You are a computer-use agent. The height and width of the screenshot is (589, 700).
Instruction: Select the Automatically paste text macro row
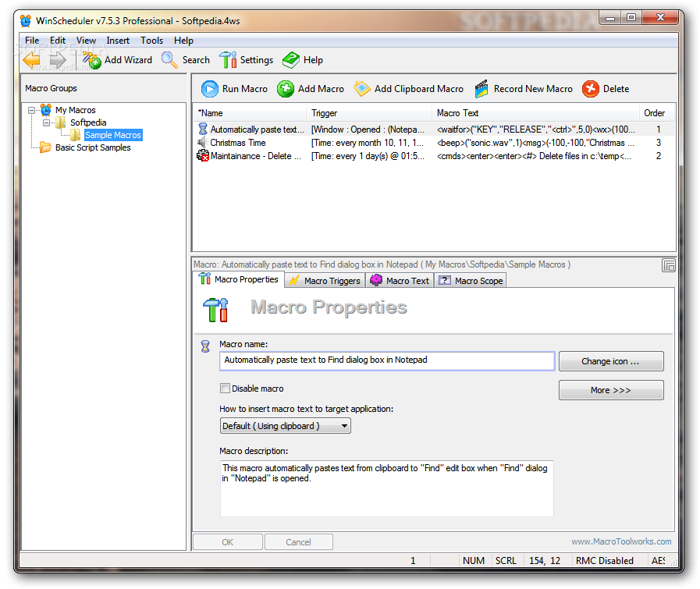[x=434, y=130]
